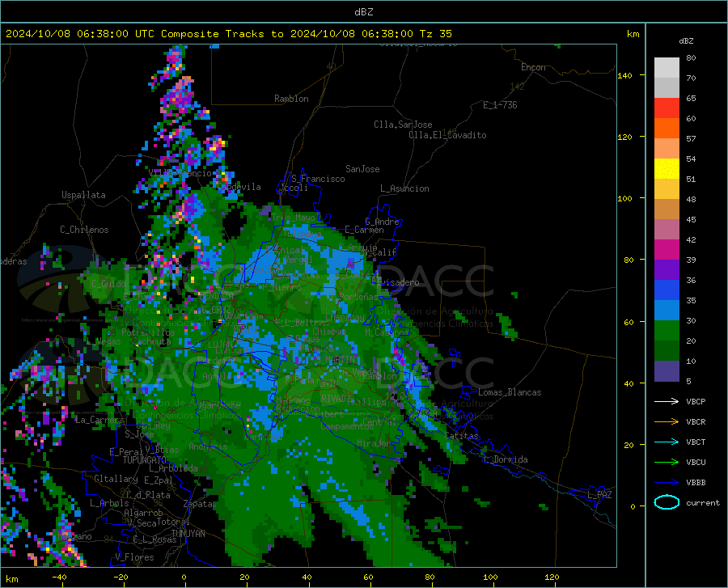Pick the gray 65-70 dBZ swatch
Image resolution: width=728 pixels, height=588 pixels.
tap(667, 88)
